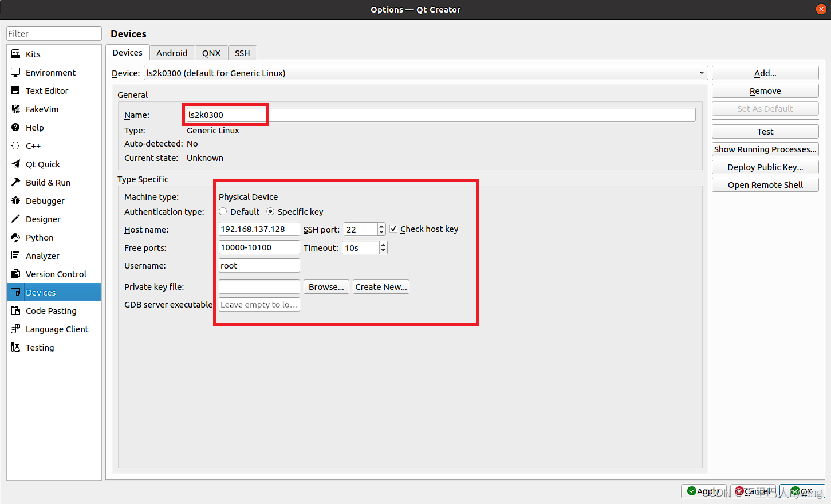Switch to the SSH tab
The height and width of the screenshot is (504, 831).
tap(242, 53)
